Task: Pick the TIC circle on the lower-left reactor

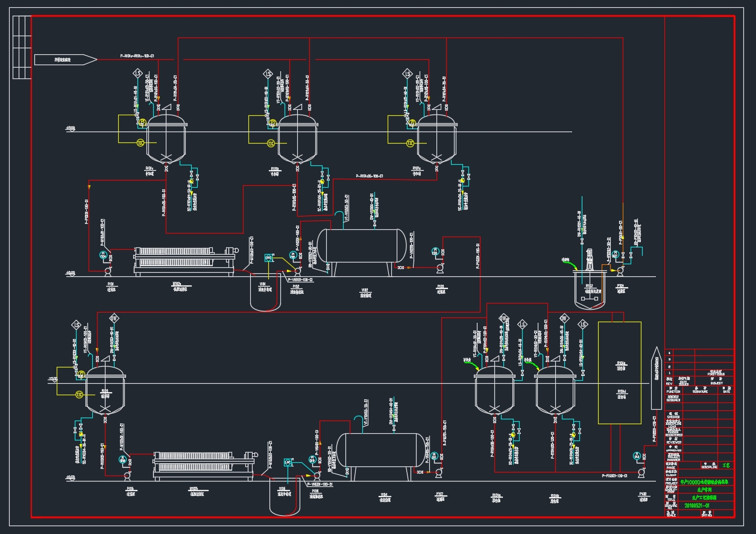Action: click(79, 395)
